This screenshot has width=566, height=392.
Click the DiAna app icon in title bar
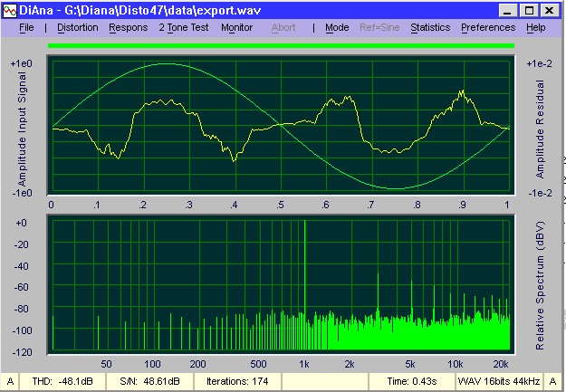point(10,11)
